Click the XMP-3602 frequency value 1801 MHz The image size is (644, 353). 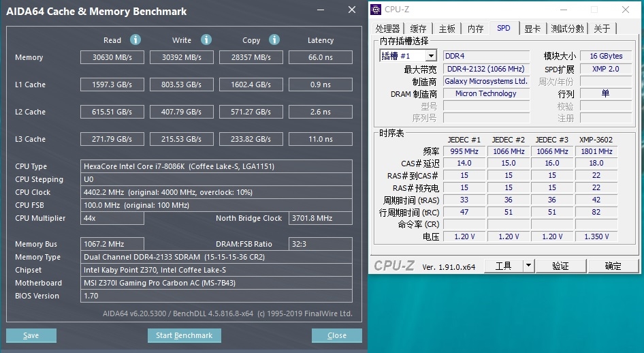[596, 151]
